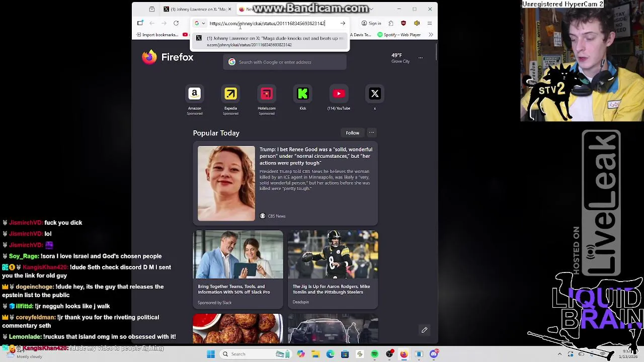The image size is (644, 362).
Task: Open the weather widget options menu
Action: pyautogui.click(x=421, y=58)
